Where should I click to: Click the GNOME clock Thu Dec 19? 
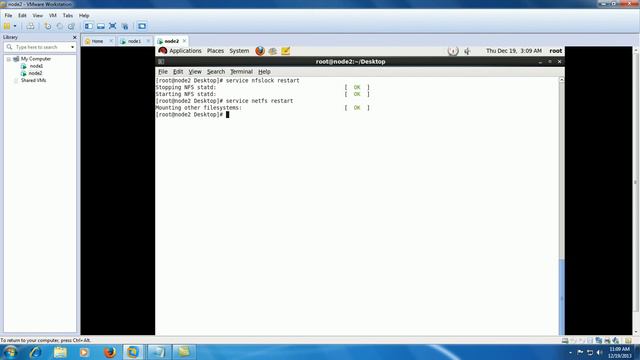[513, 51]
